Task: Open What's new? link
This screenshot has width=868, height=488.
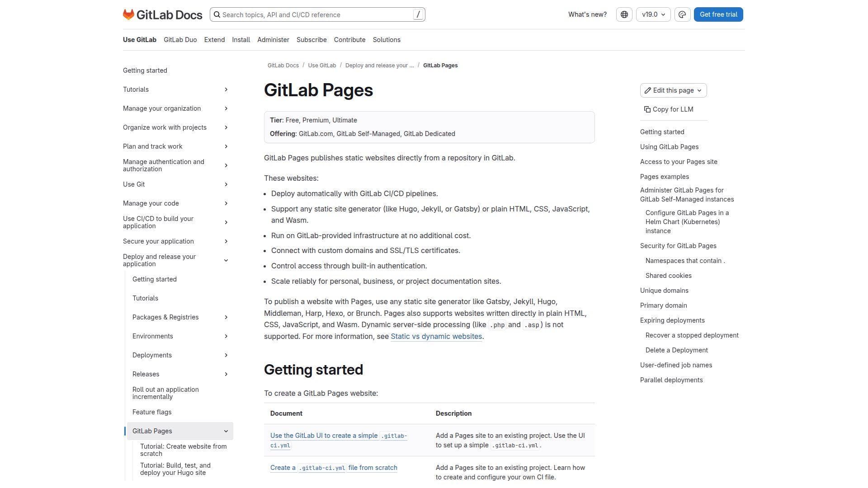Action: point(587,14)
